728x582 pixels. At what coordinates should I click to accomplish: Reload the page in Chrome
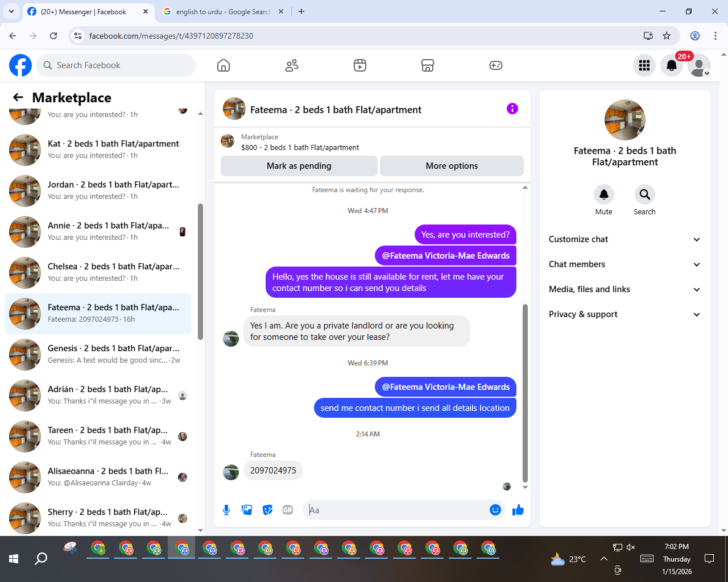click(53, 36)
